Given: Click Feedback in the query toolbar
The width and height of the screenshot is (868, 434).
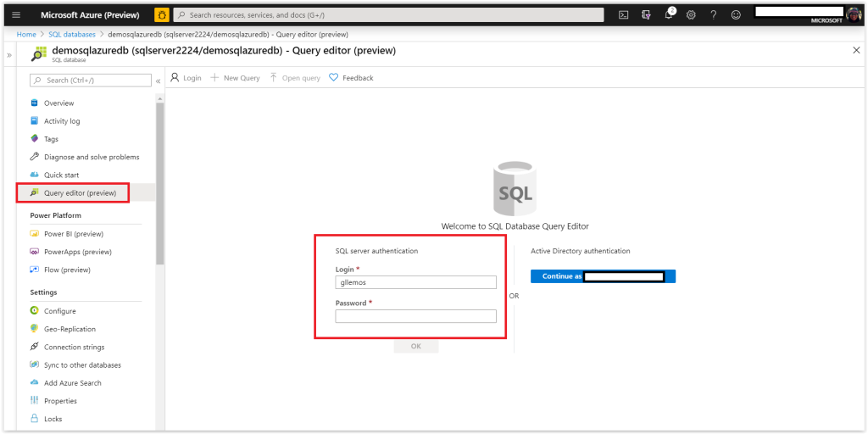Looking at the screenshot, I should (352, 78).
